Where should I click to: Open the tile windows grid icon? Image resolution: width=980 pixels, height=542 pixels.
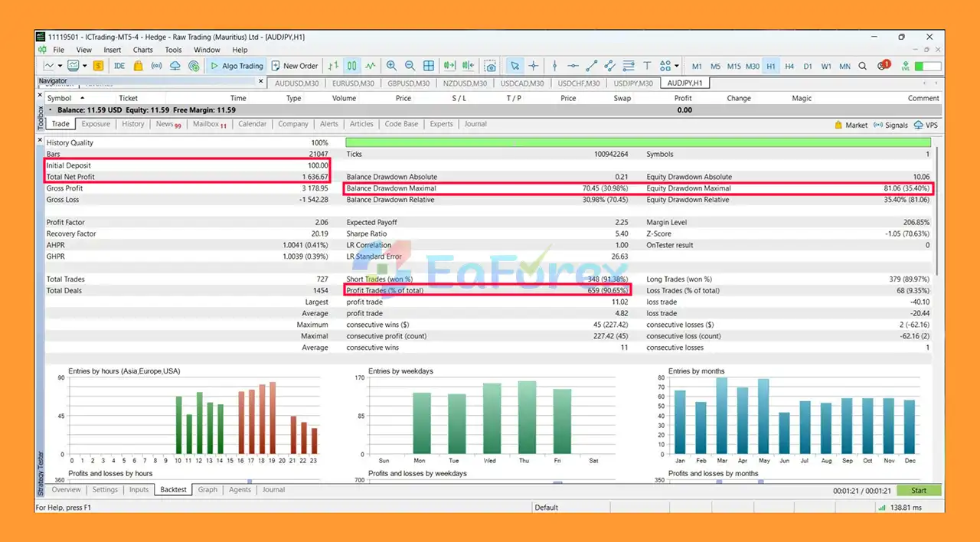click(429, 66)
